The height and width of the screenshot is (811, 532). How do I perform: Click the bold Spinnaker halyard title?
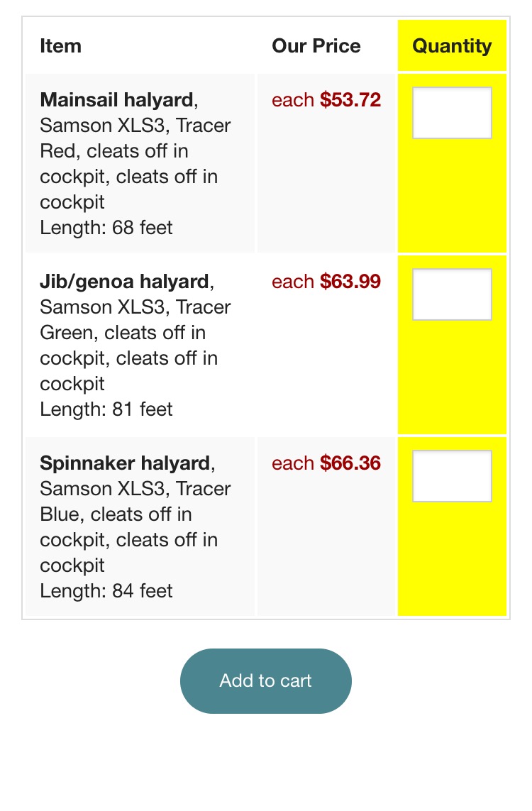coord(126,463)
